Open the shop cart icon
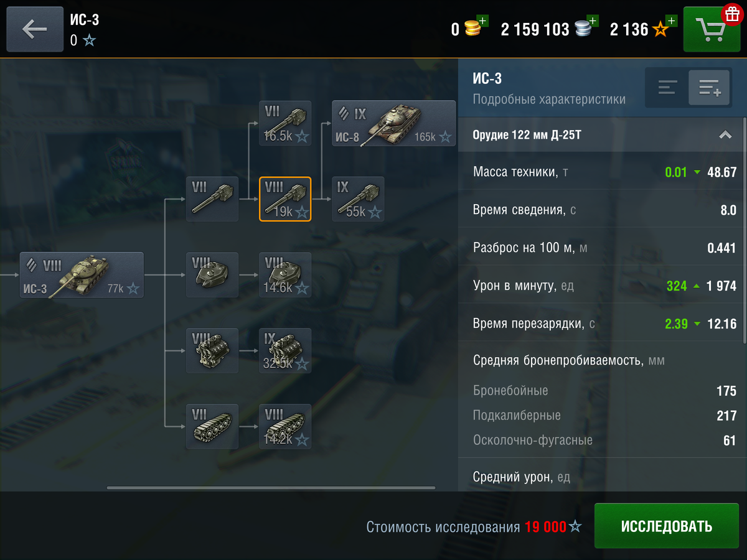The width and height of the screenshot is (747, 560). (711, 29)
